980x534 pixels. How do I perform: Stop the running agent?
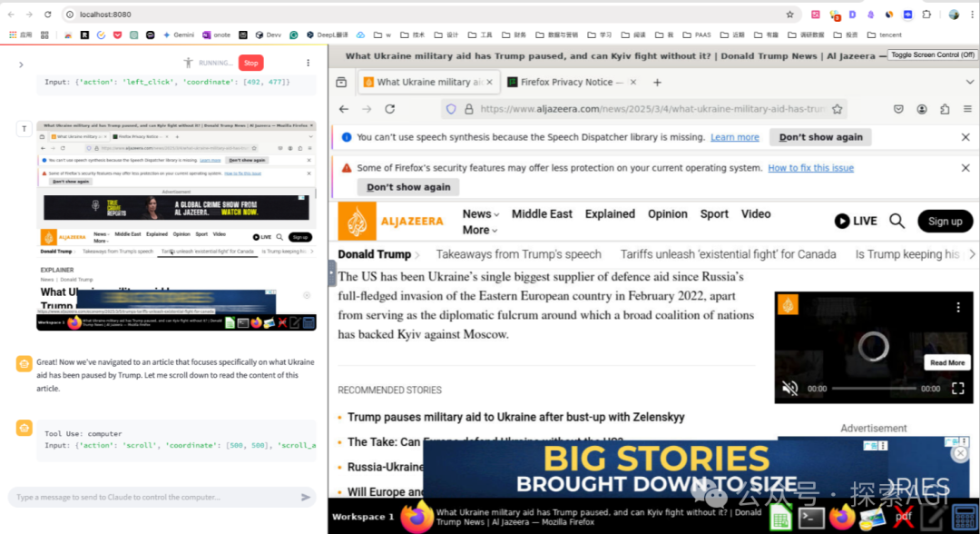point(250,63)
